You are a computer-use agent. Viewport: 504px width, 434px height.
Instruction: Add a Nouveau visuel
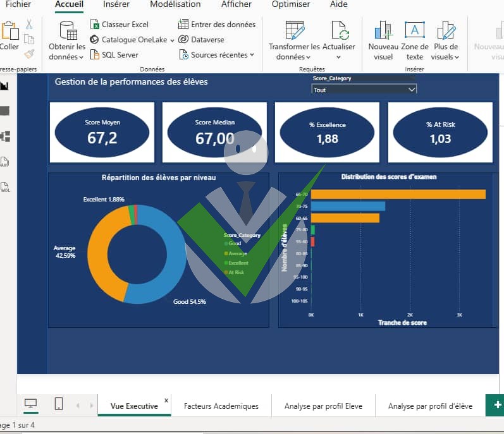click(x=383, y=40)
